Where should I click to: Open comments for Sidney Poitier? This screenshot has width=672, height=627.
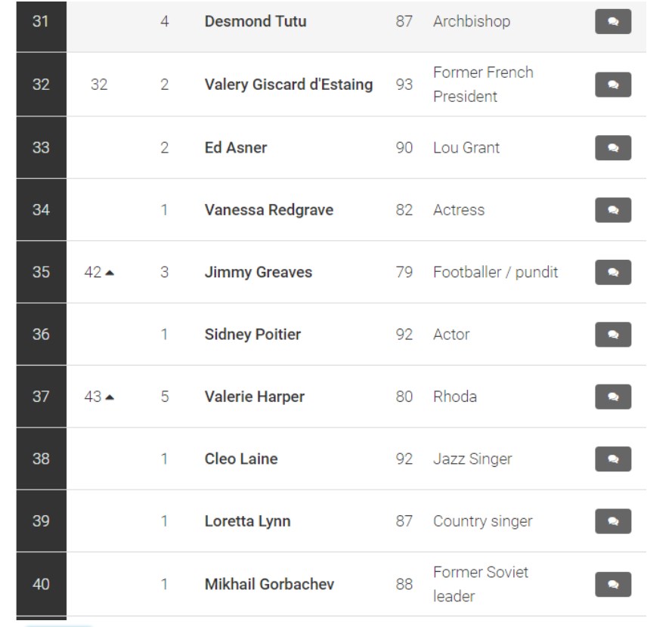612,335
